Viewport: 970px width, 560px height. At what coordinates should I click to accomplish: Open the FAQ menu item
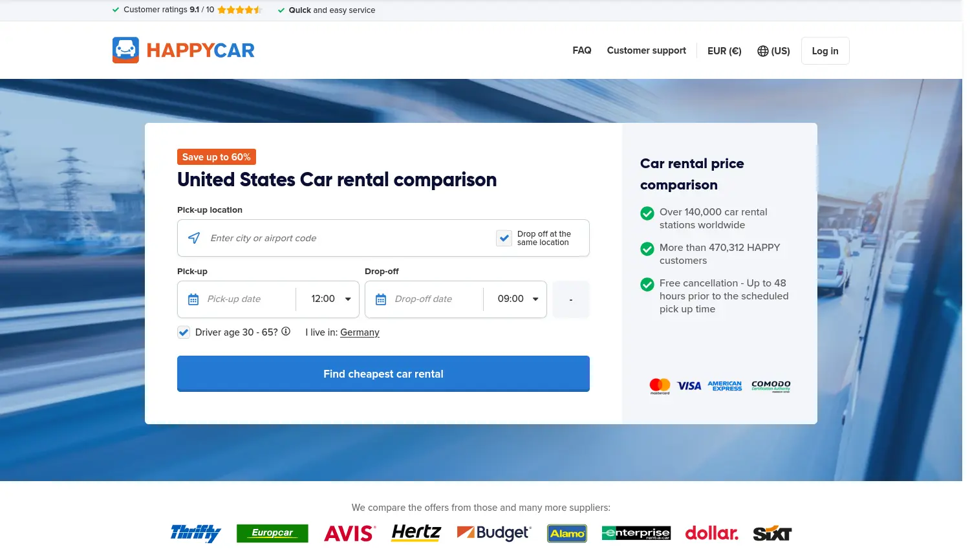click(x=581, y=50)
